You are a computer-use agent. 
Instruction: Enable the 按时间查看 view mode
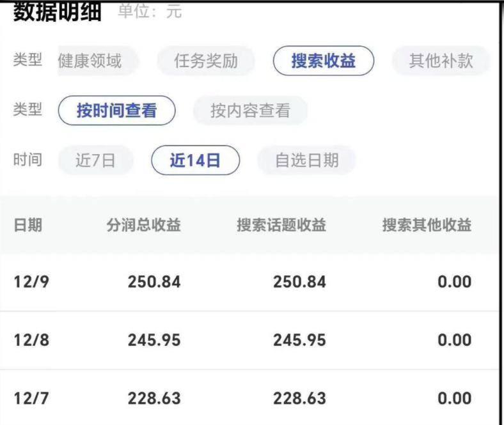click(x=116, y=111)
